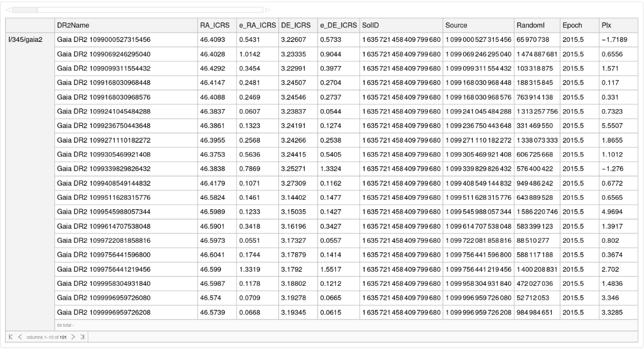Sort the table by DR2Name
This screenshot has width=644, height=358.
point(73,25)
